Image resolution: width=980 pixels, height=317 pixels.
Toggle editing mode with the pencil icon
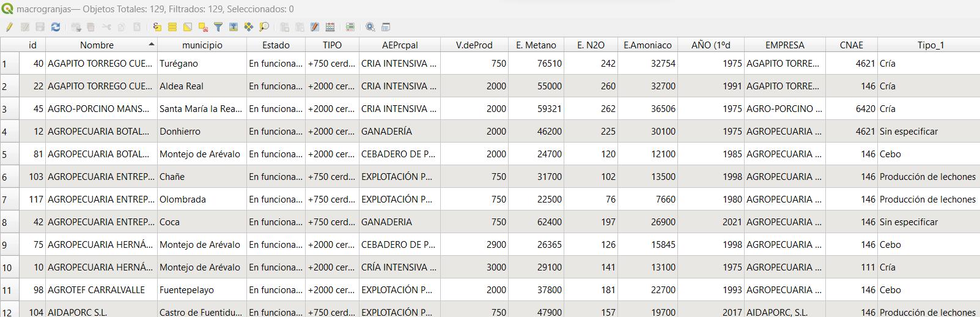click(9, 27)
